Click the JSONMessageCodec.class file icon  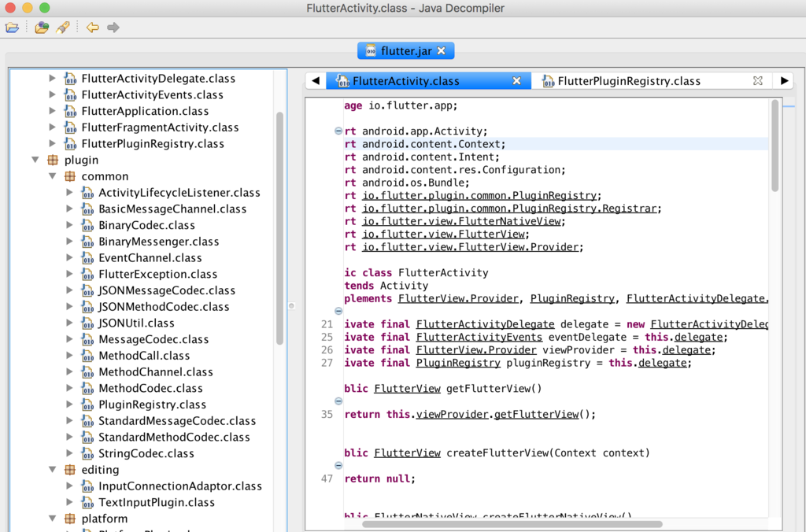[x=87, y=290]
